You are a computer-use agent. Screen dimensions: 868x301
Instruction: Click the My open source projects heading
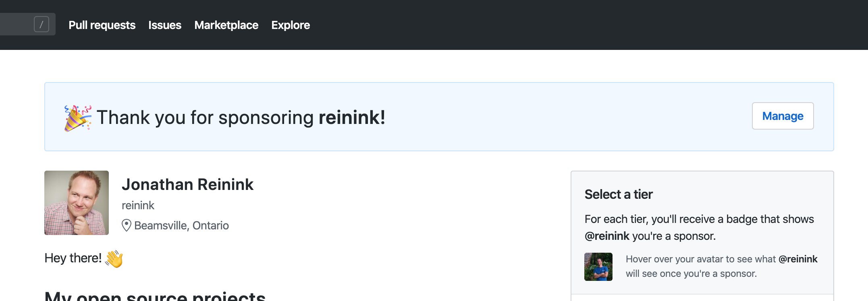(155, 296)
